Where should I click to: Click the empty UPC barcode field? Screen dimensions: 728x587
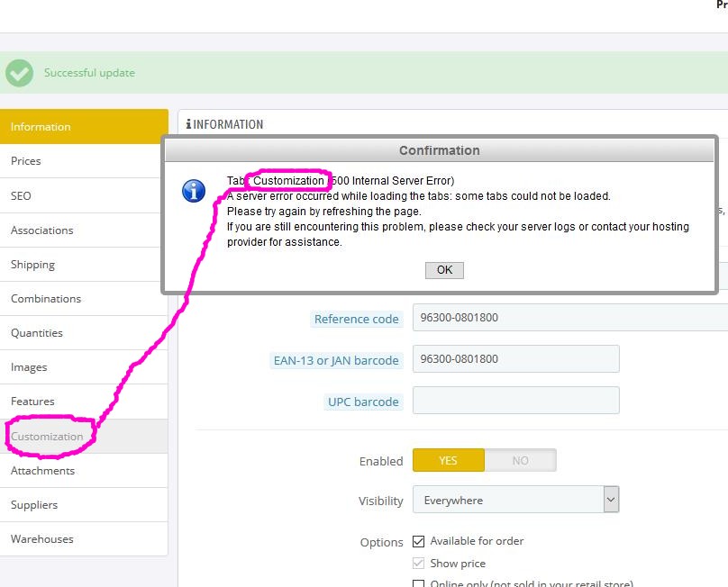click(515, 401)
